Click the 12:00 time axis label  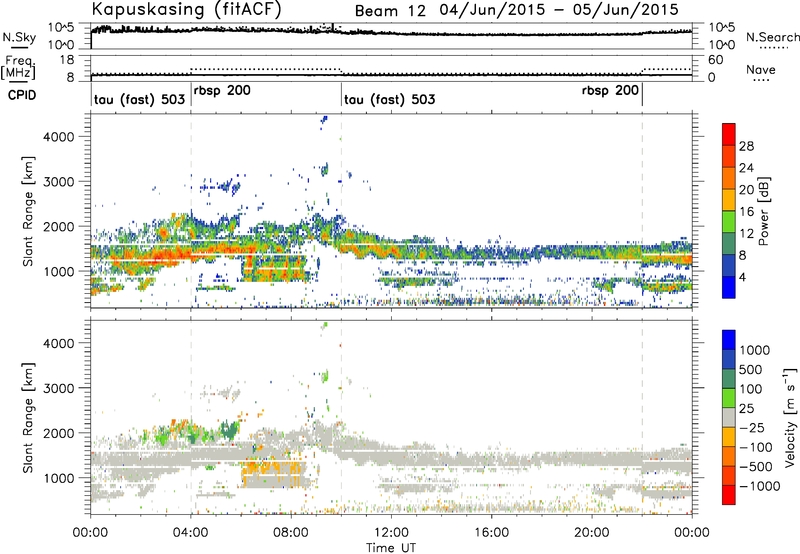391,533
